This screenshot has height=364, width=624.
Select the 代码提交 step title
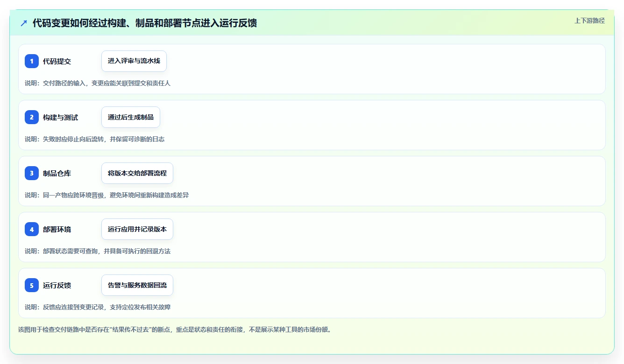pos(57,61)
